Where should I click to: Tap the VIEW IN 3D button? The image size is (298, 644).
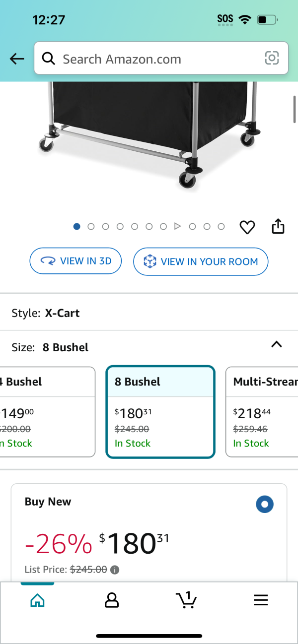tap(75, 261)
